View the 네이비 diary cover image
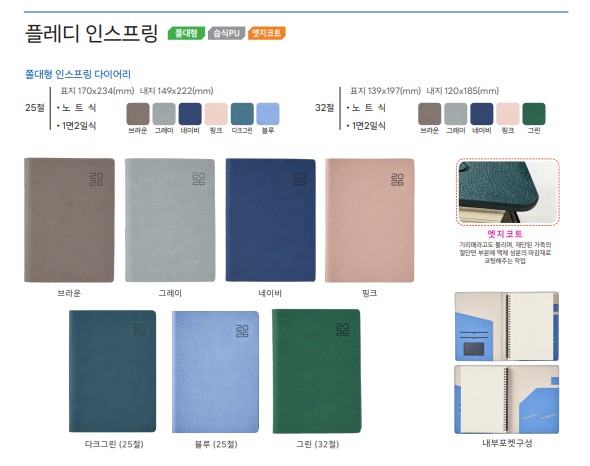590x466 pixels. (271, 220)
